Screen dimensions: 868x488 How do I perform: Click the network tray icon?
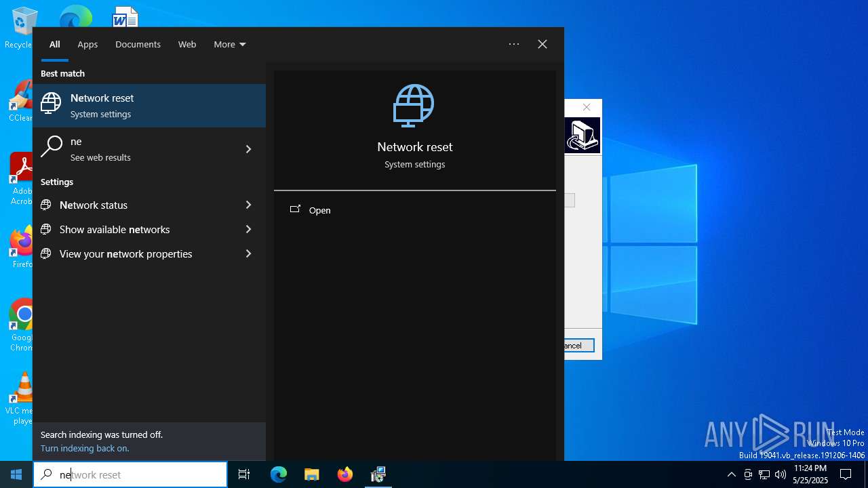pos(764,474)
